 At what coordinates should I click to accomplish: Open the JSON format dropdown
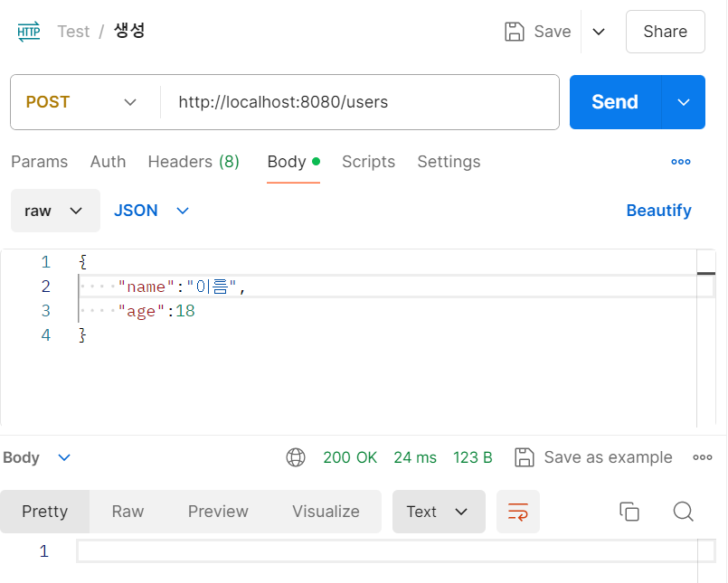[151, 211]
